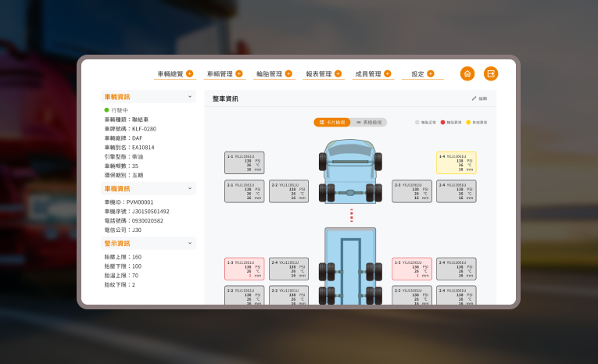Click the orange home icon button
This screenshot has height=364, width=598.
(x=467, y=73)
